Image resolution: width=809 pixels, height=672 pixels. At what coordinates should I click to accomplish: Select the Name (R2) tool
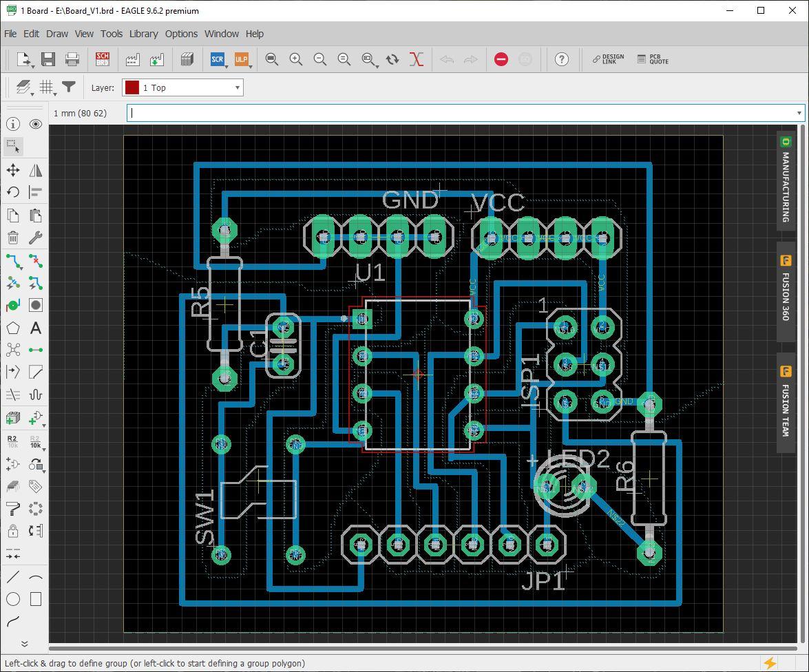[13, 441]
